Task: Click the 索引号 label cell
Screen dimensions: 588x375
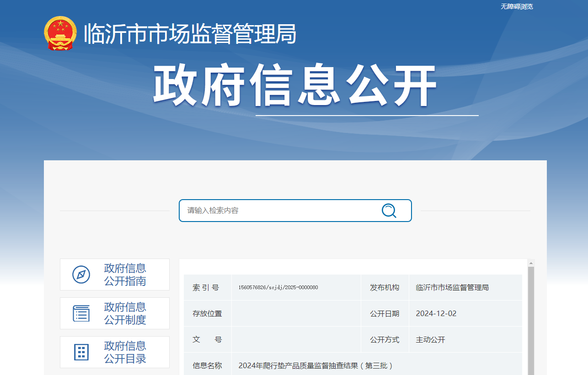Action: pyautogui.click(x=208, y=287)
